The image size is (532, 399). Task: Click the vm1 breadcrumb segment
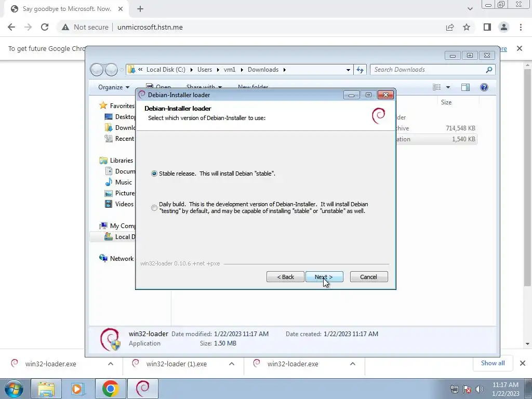230,70
